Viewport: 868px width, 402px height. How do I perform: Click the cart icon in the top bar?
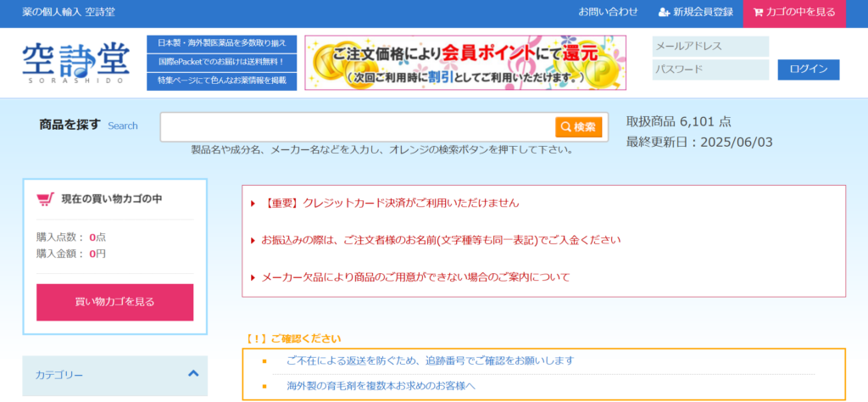click(758, 12)
